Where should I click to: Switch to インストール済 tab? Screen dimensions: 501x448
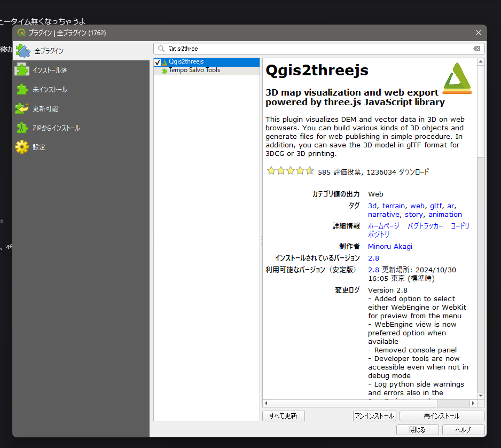[x=81, y=70]
